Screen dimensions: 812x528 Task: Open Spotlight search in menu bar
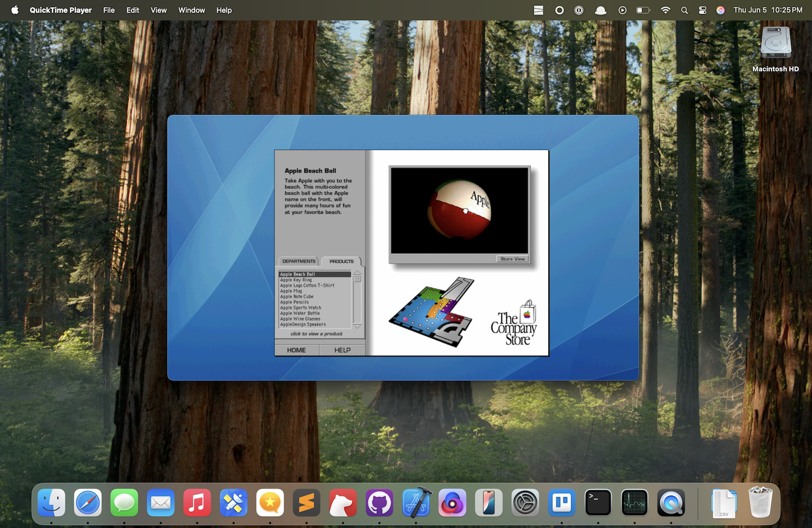684,10
